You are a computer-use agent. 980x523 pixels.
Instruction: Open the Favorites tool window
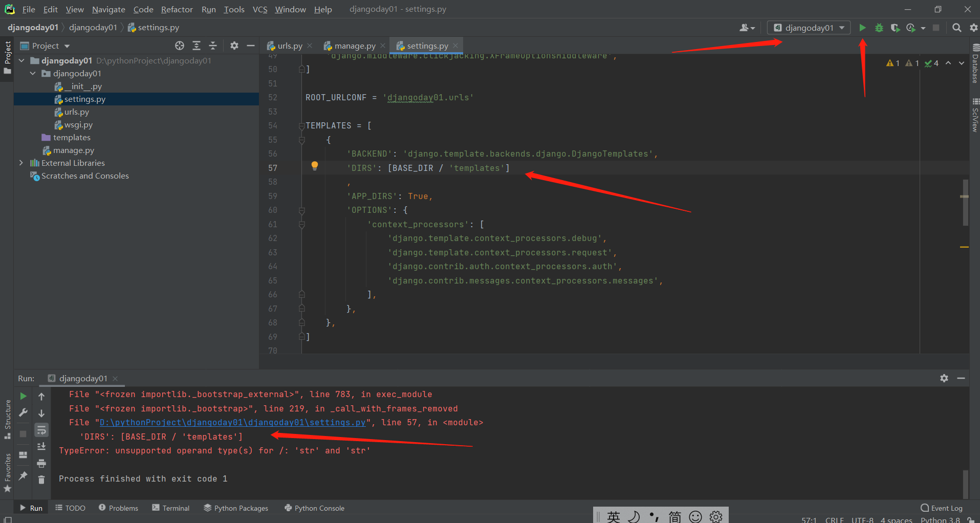[x=8, y=472]
